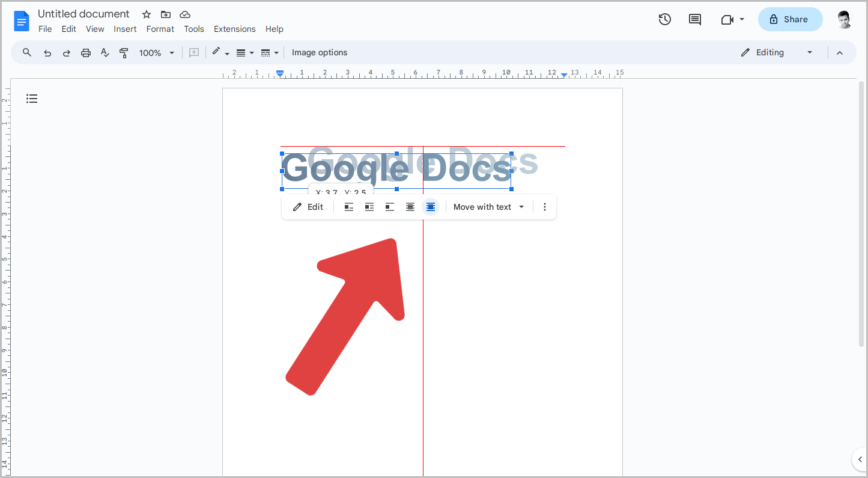Set image wrap to In line

point(349,207)
